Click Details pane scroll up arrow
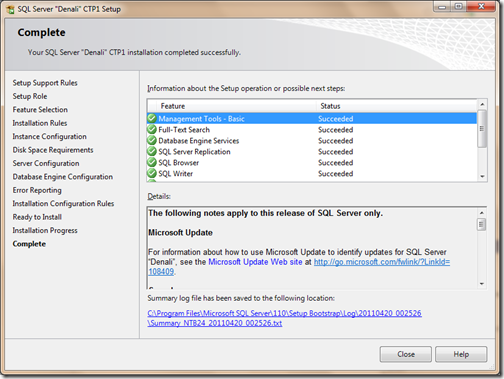 click(x=481, y=213)
